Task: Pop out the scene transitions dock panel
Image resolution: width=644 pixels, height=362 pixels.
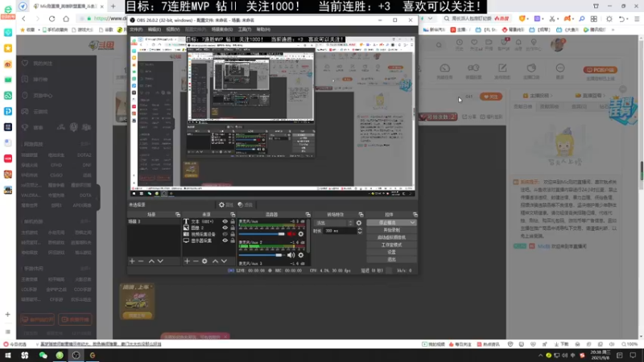Action: point(361,215)
